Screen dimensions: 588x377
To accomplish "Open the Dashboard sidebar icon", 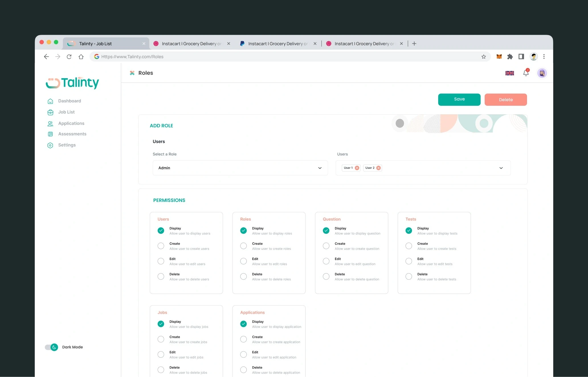I will [x=50, y=101].
